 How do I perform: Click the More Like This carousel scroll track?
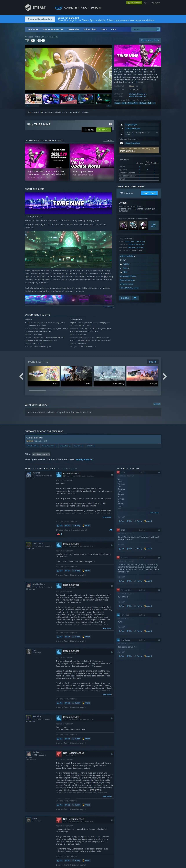pos(93,391)
